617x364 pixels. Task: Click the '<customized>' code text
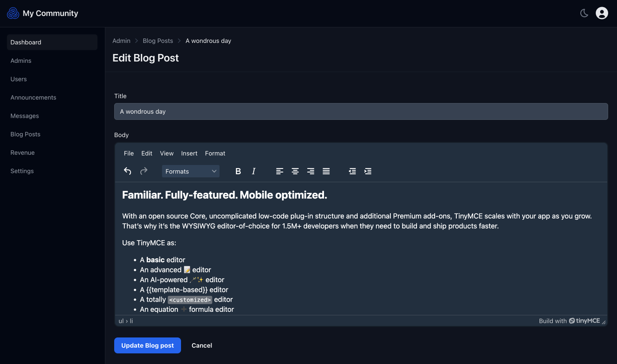tap(190, 299)
